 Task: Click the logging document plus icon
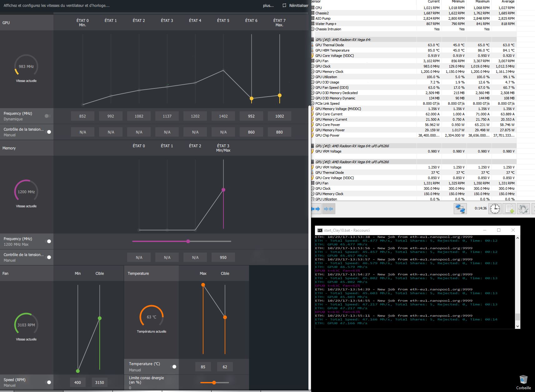tap(509, 209)
